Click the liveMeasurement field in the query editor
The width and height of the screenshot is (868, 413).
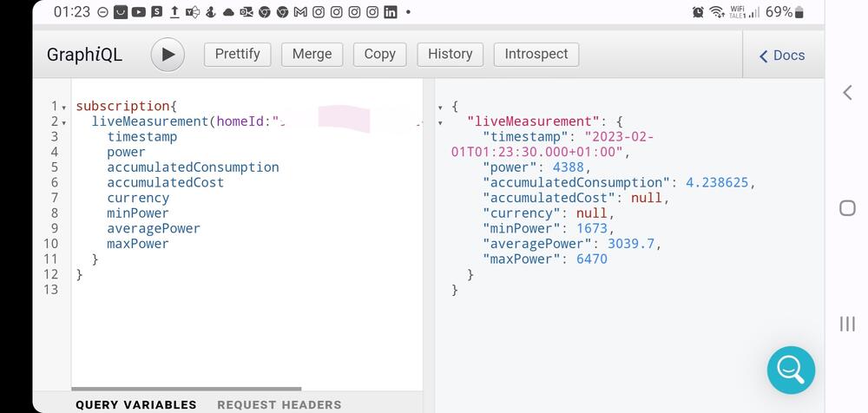tap(149, 121)
